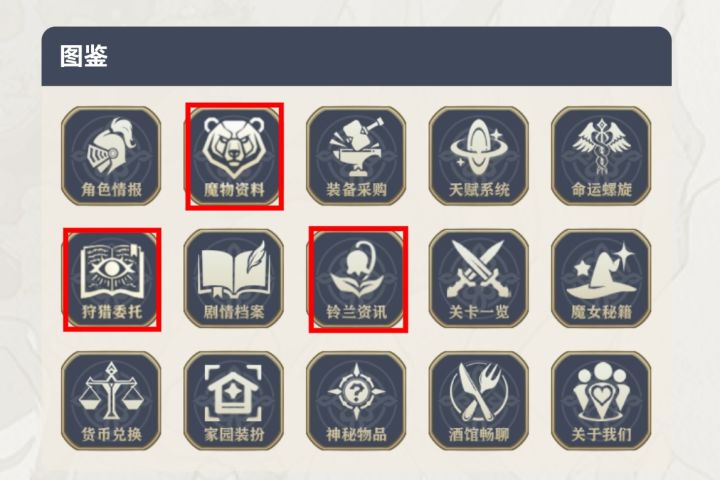Click the 关于我们 text label
The width and height of the screenshot is (720, 480).
(x=602, y=435)
